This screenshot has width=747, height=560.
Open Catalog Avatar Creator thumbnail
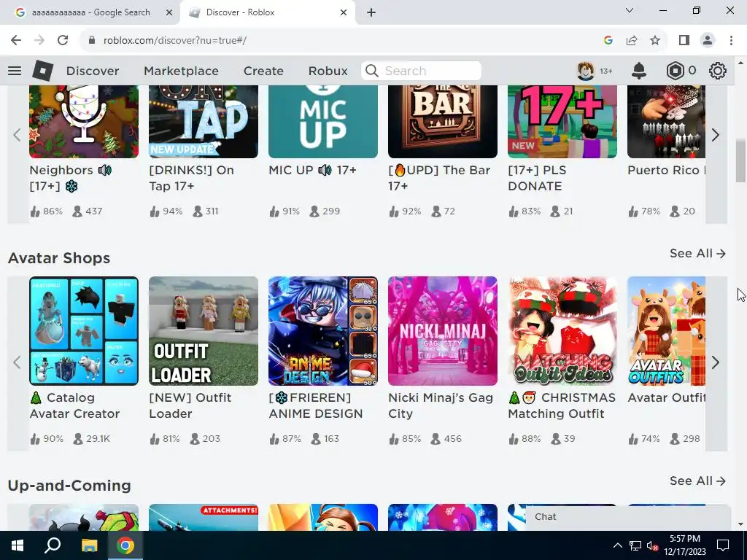coord(84,331)
